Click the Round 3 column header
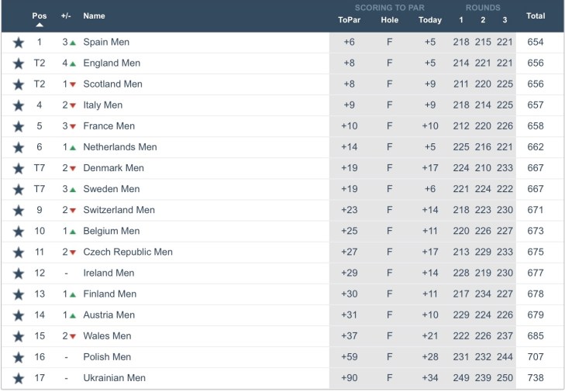This screenshot has width=565, height=392. [x=505, y=20]
